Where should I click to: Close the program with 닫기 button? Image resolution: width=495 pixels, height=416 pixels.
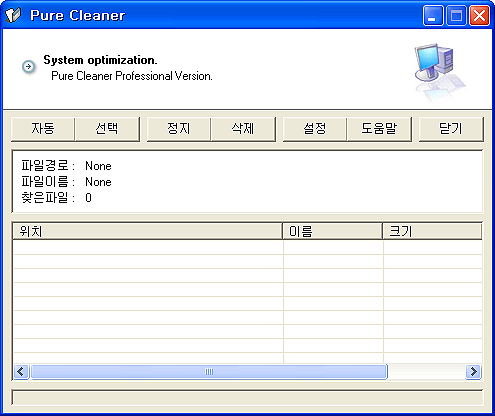coord(451,129)
